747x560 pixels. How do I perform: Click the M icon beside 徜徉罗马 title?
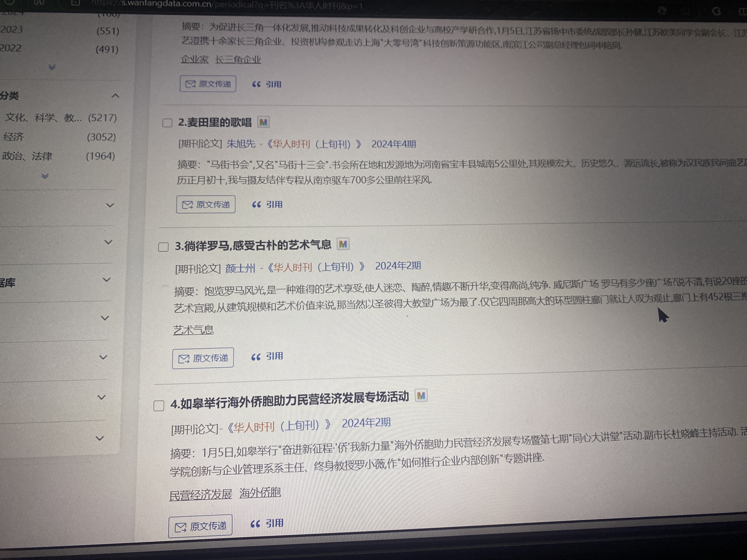click(343, 244)
